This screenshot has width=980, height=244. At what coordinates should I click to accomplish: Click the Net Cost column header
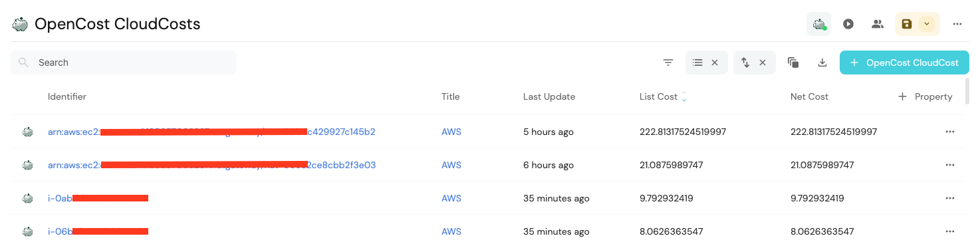(x=809, y=96)
